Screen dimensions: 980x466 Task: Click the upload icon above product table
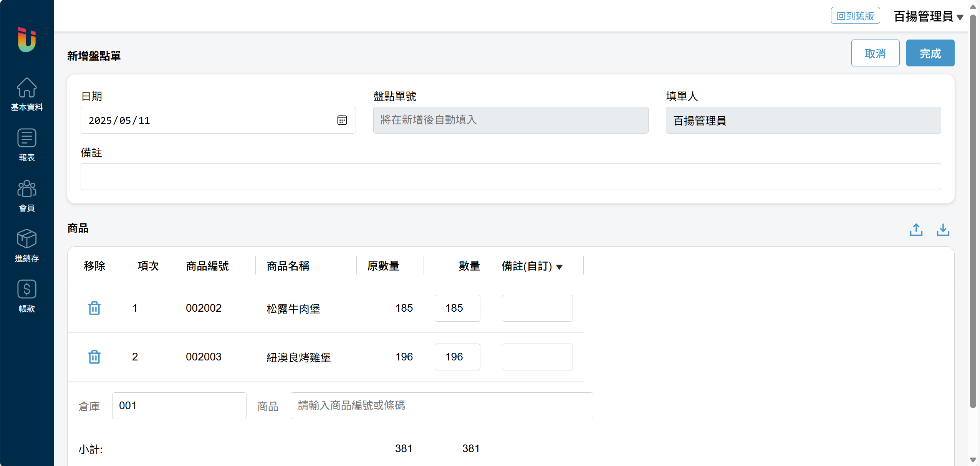click(x=916, y=230)
